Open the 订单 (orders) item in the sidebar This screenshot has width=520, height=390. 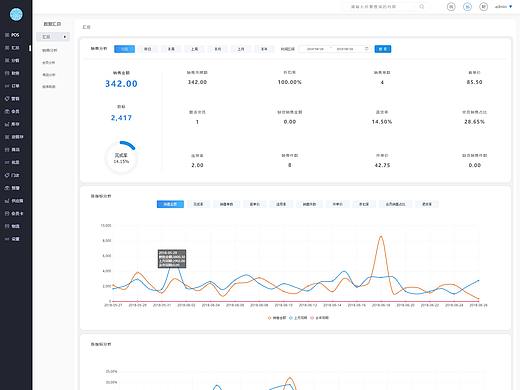(12, 86)
